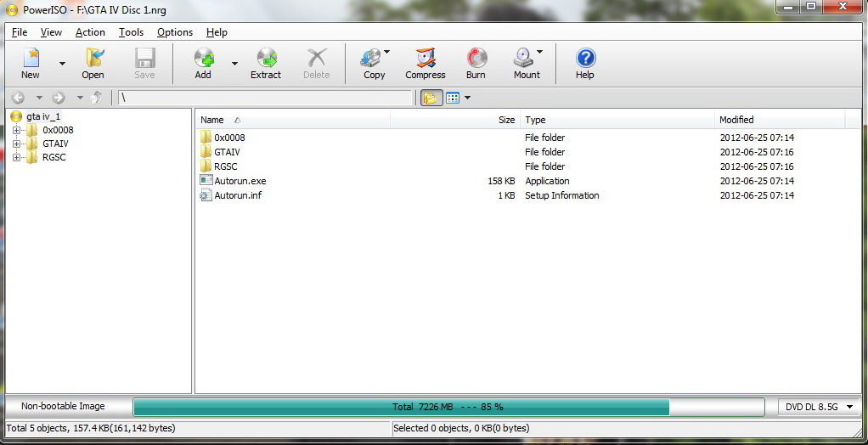Screen dimensions: 868x445
Task: Open the dropdown arrow beside New
Action: (62, 64)
